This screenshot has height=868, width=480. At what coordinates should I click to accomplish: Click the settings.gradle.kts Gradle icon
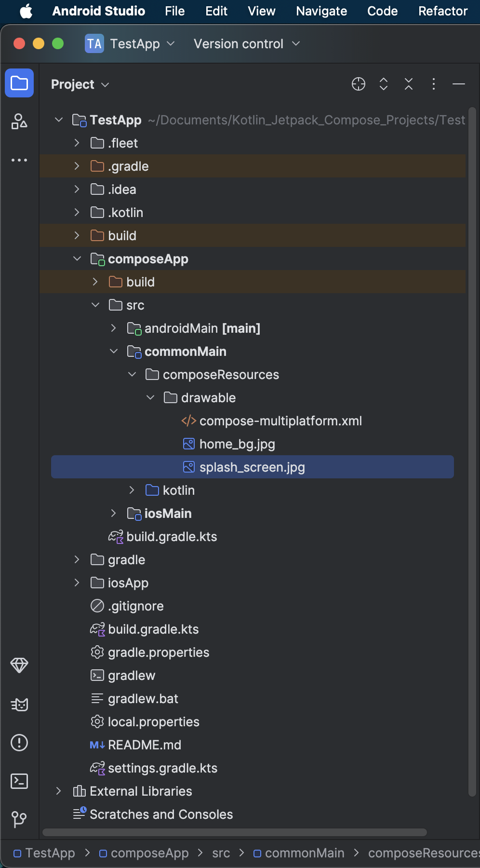(x=97, y=768)
